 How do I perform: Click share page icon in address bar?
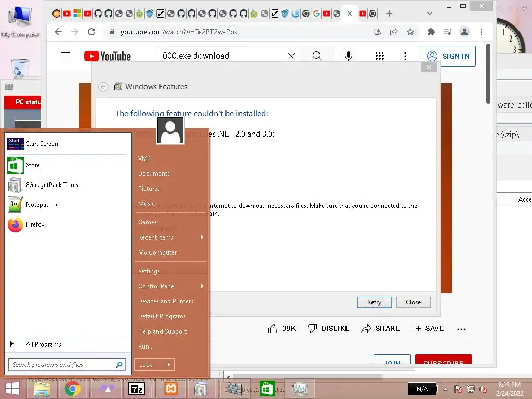(x=394, y=32)
